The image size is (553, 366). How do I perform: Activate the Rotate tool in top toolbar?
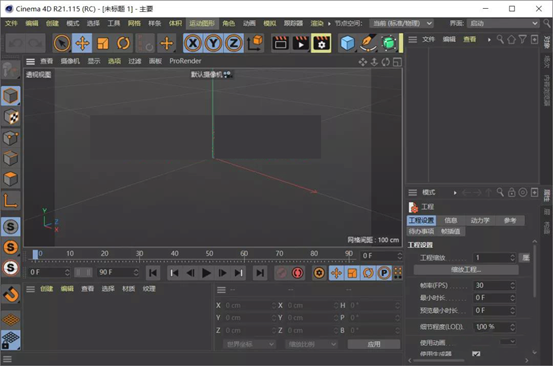(123, 43)
